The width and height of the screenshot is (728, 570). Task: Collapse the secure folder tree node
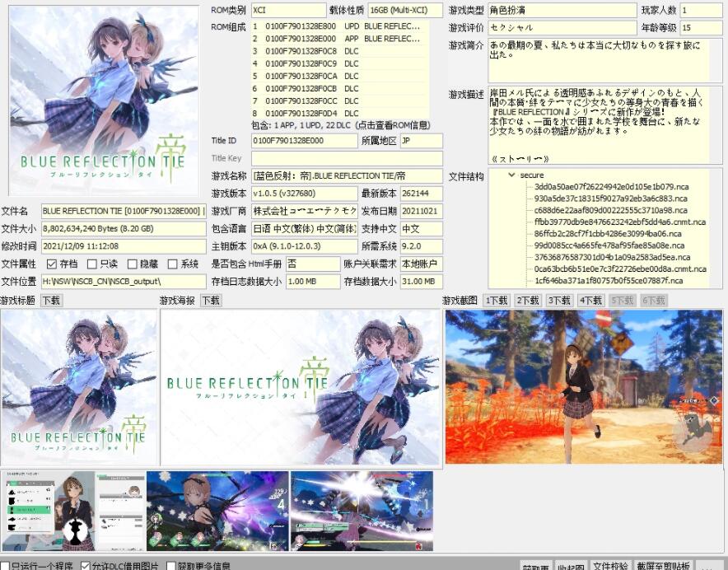[x=511, y=175]
